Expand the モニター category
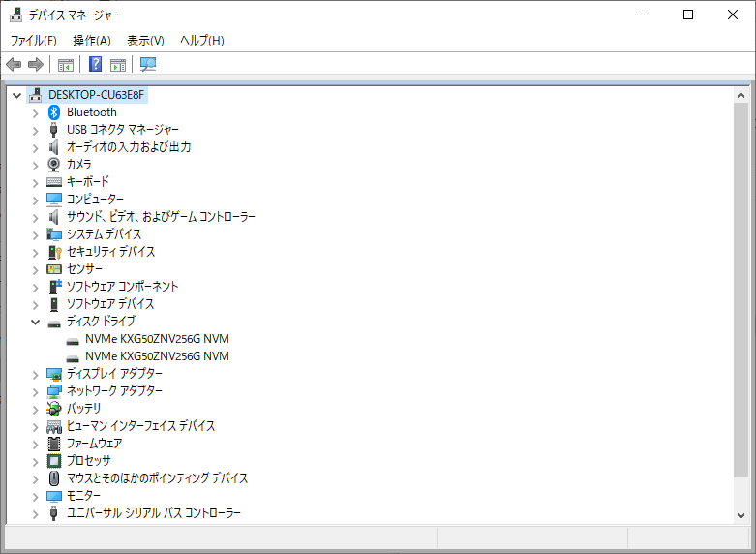756x554 pixels. (x=35, y=497)
